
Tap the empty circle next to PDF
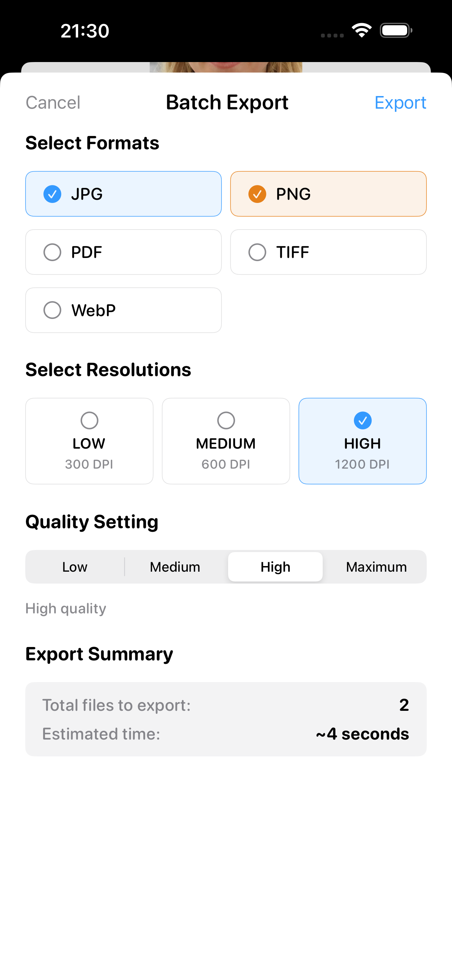pos(52,252)
